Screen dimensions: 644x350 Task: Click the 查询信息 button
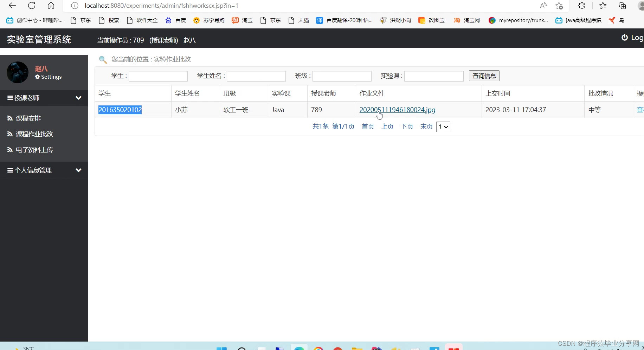484,76
